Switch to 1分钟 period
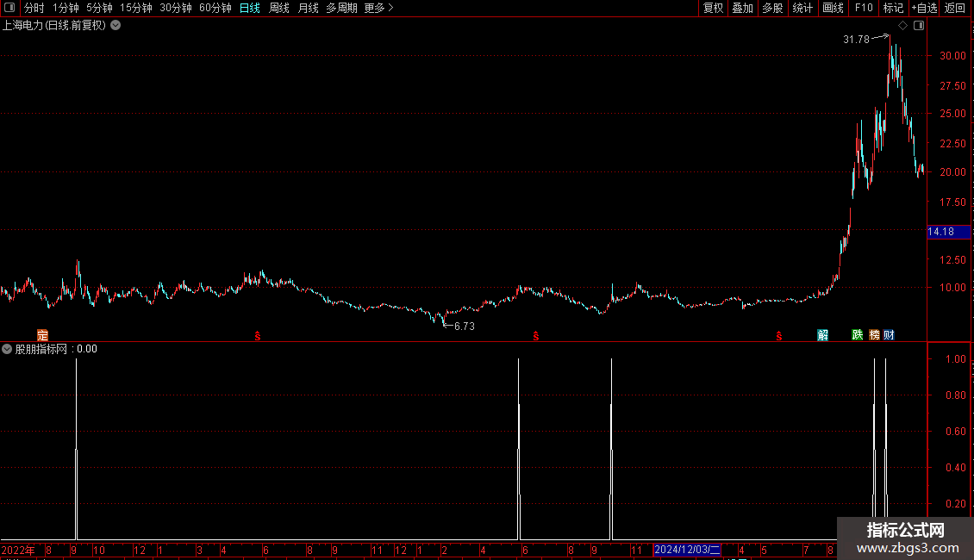The height and width of the screenshot is (560, 974). [x=66, y=8]
